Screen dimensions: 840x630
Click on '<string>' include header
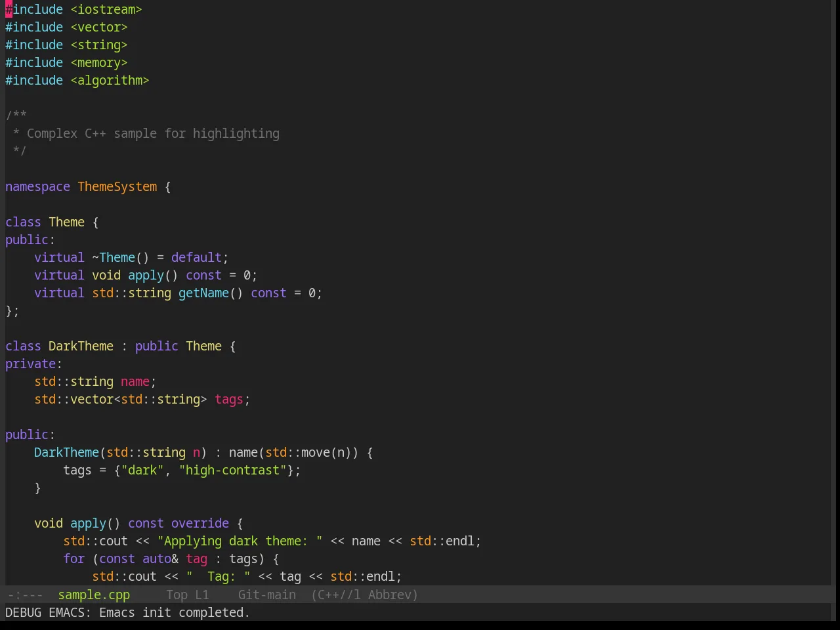(x=99, y=45)
